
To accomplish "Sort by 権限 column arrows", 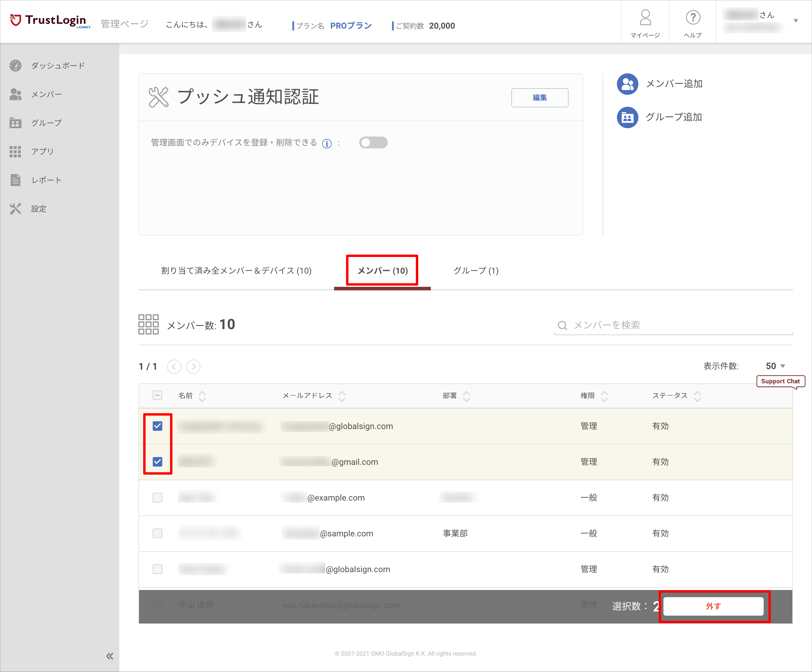I will click(604, 396).
